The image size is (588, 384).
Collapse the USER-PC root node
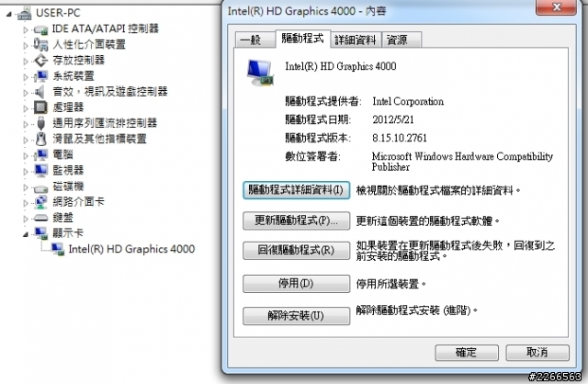(x=8, y=15)
